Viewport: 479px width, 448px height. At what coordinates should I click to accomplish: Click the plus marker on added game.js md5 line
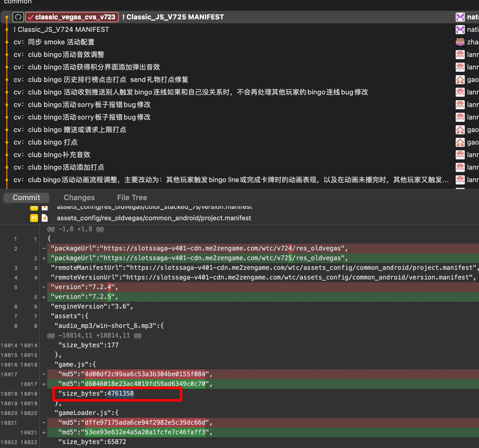pyautogui.click(x=44, y=384)
